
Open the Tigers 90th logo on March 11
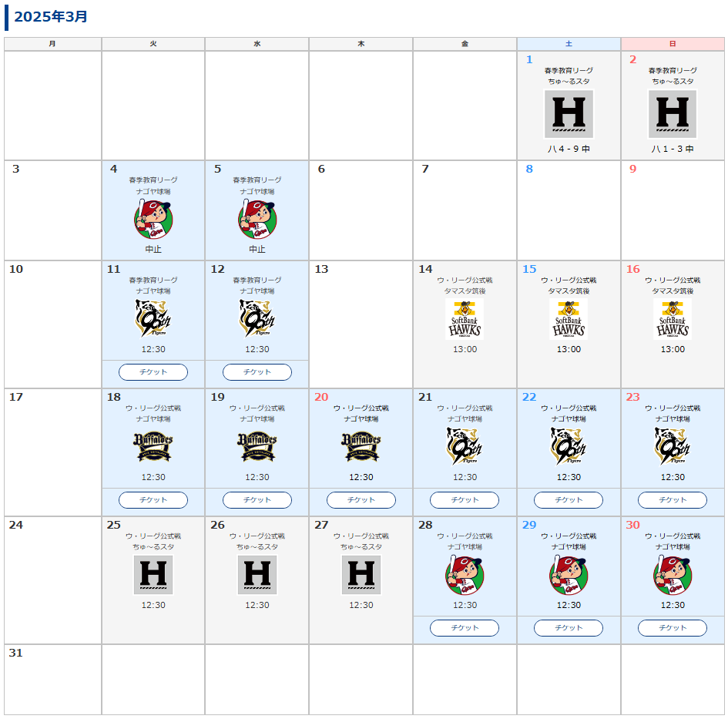tap(153, 318)
